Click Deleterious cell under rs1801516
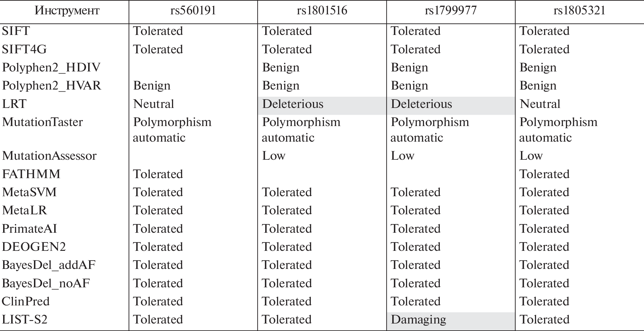The width and height of the screenshot is (644, 331). (293, 104)
